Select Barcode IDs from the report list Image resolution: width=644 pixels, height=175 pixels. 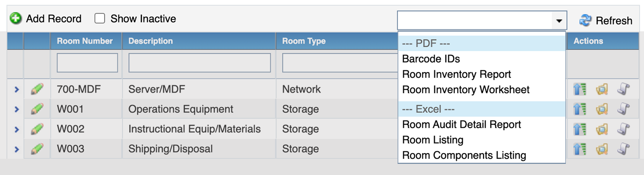coord(431,59)
